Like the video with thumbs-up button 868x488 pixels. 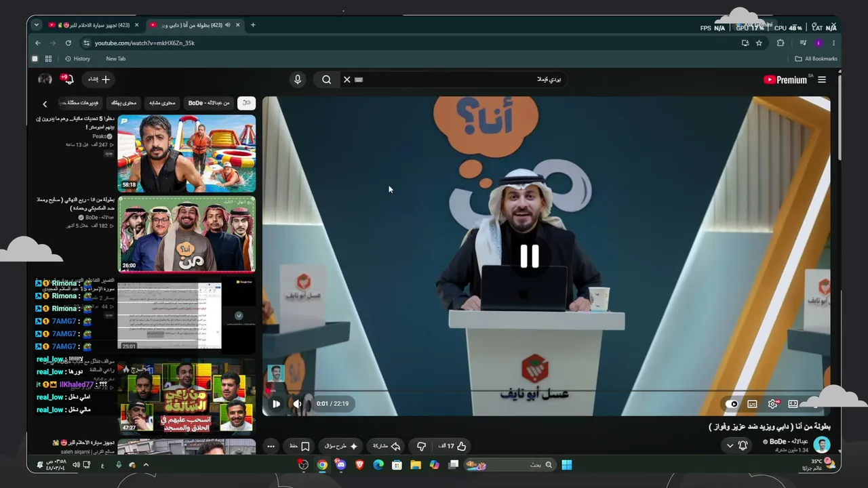[452, 446]
